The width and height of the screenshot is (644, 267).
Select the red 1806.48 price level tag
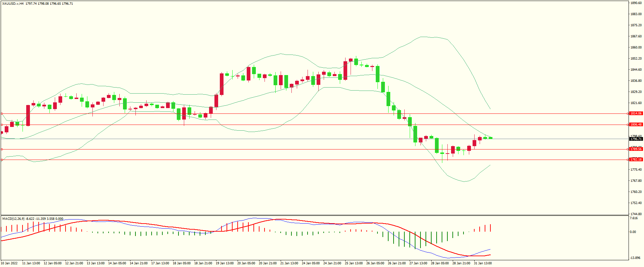coord(636,125)
